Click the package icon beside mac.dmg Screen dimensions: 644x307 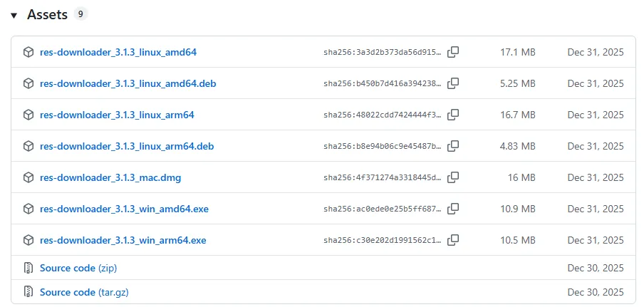click(x=28, y=177)
